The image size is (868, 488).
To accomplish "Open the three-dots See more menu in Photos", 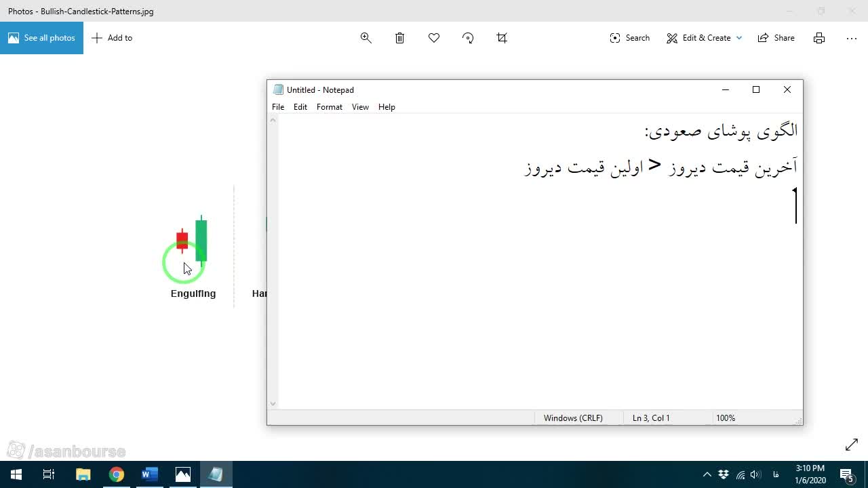I will point(852,38).
